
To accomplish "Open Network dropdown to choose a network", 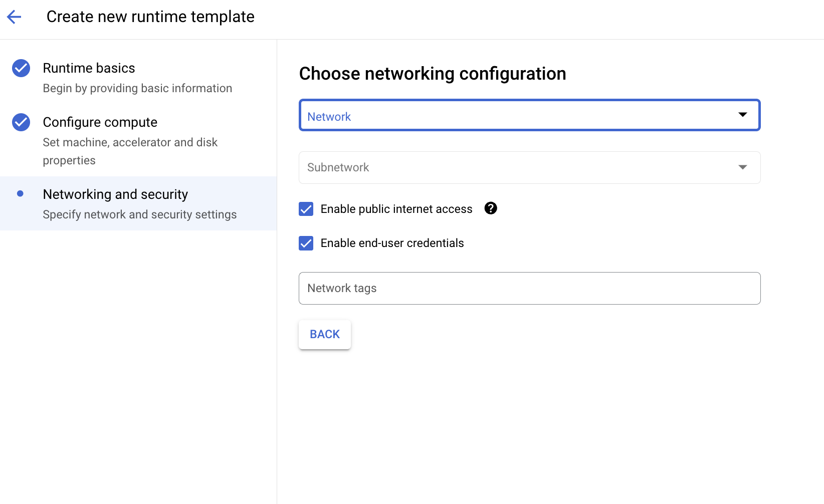I will tap(529, 115).
